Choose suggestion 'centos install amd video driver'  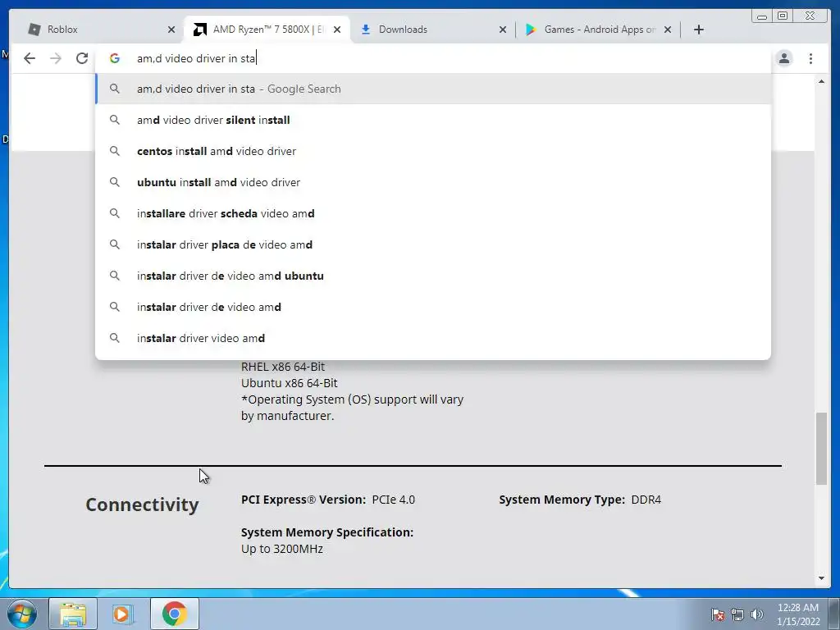point(433,151)
